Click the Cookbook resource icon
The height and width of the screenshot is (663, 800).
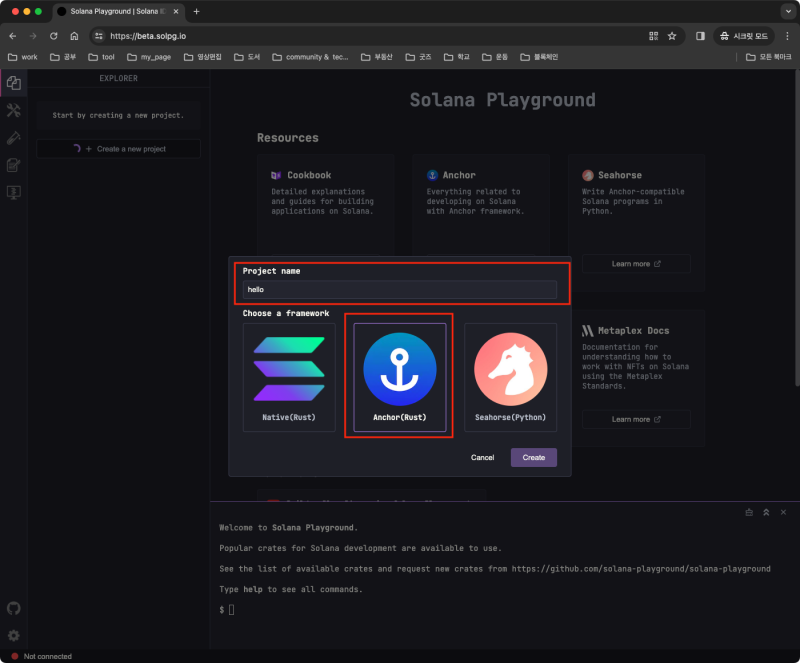pyautogui.click(x=276, y=176)
